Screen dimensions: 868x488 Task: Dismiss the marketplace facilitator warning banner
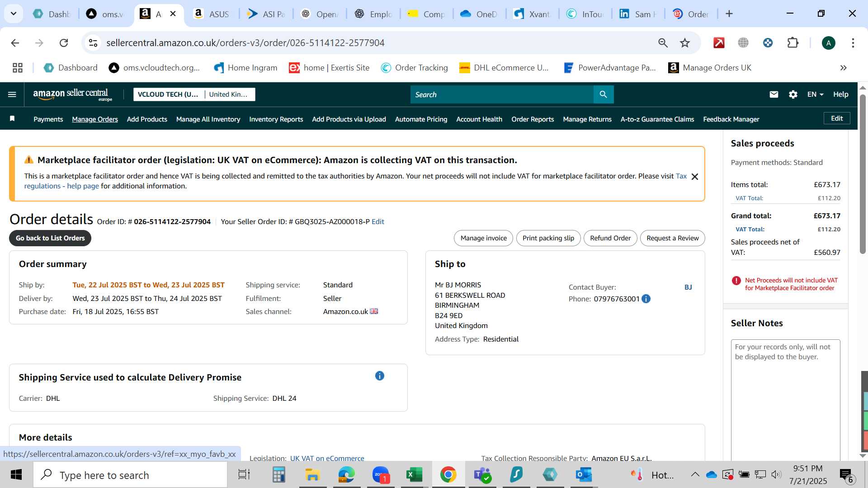[695, 177]
